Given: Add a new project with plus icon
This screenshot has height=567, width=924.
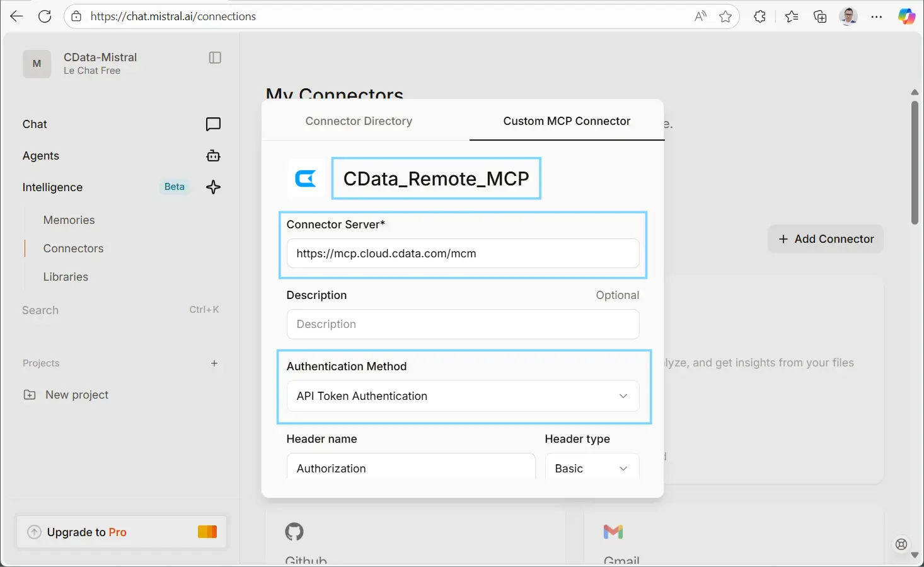Looking at the screenshot, I should click(x=214, y=363).
